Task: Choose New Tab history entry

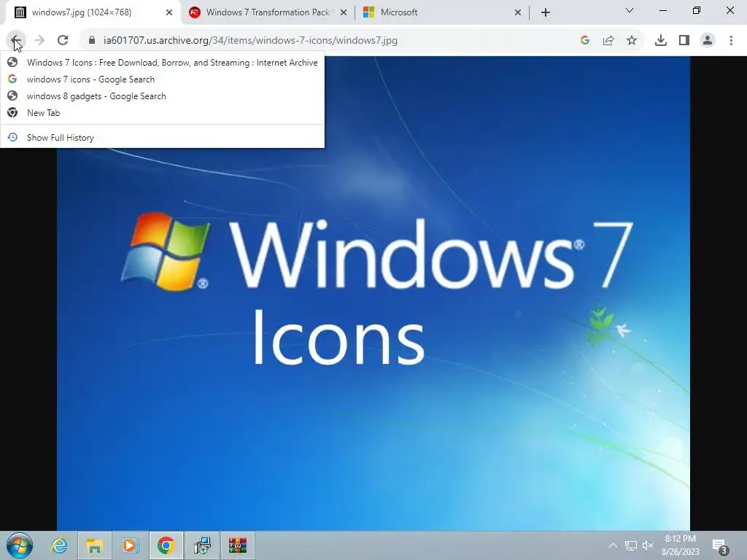Action: 163,113
